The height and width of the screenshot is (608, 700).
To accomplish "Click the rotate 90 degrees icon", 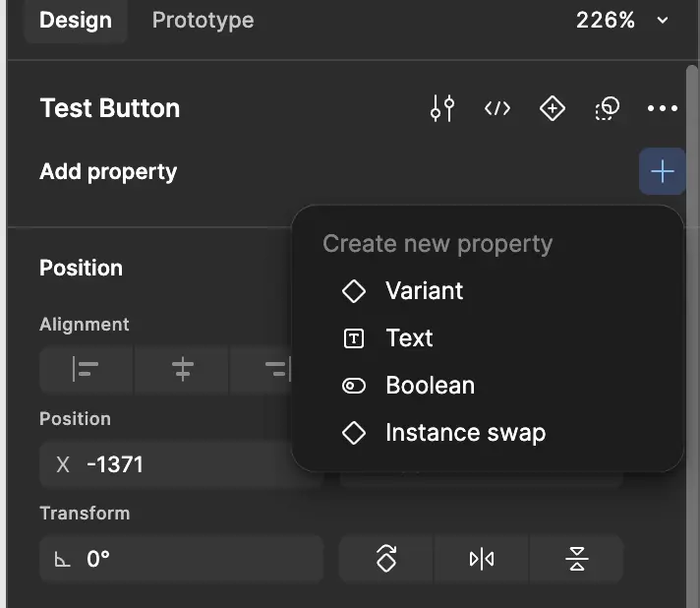I will 386,560.
